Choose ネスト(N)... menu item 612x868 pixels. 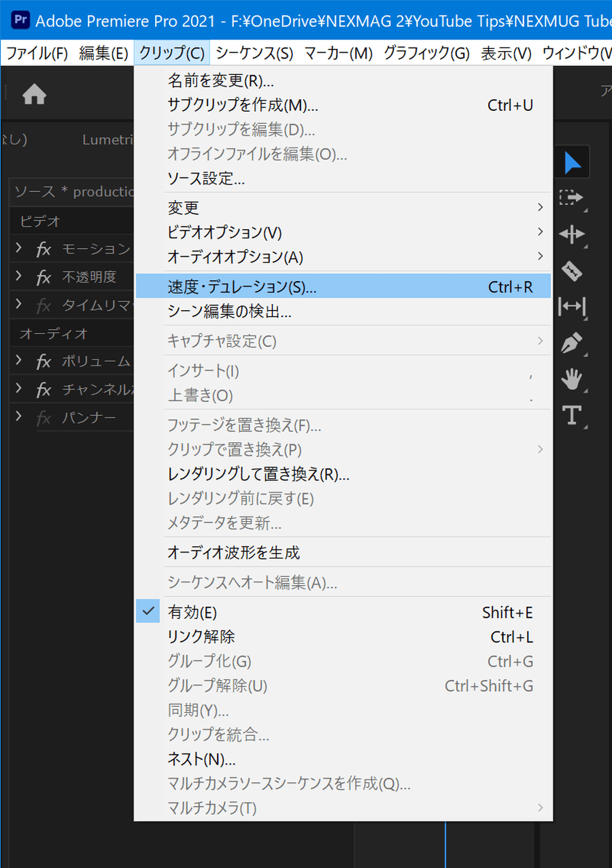point(343,759)
